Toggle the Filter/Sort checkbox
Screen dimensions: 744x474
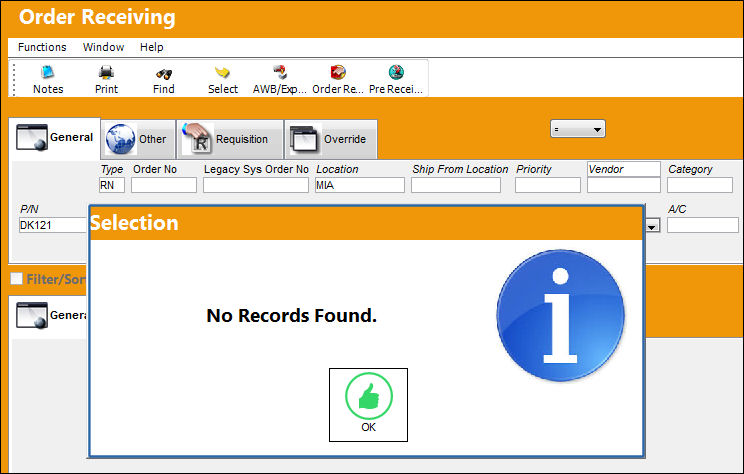[17, 279]
